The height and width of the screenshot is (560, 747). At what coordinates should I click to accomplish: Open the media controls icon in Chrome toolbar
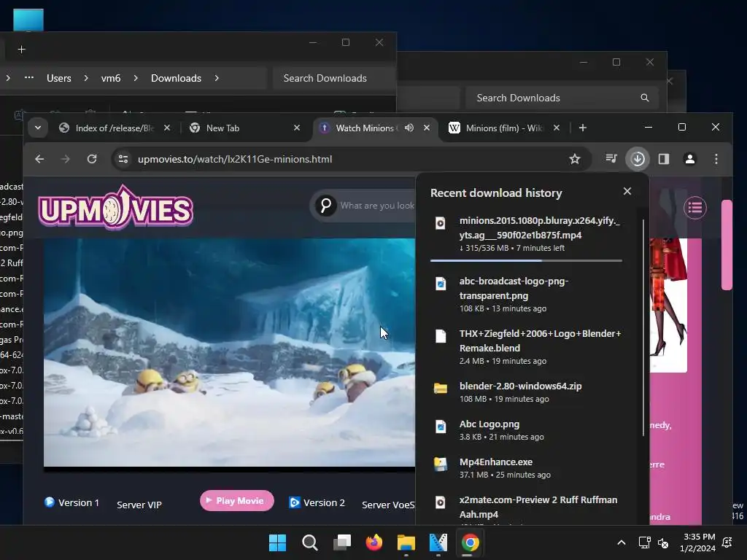[x=611, y=158]
